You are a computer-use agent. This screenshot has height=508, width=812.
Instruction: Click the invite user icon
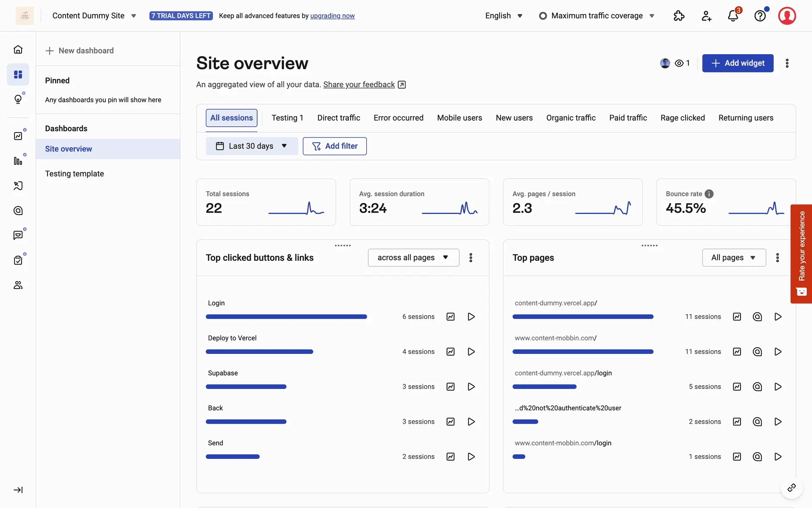[x=706, y=16]
